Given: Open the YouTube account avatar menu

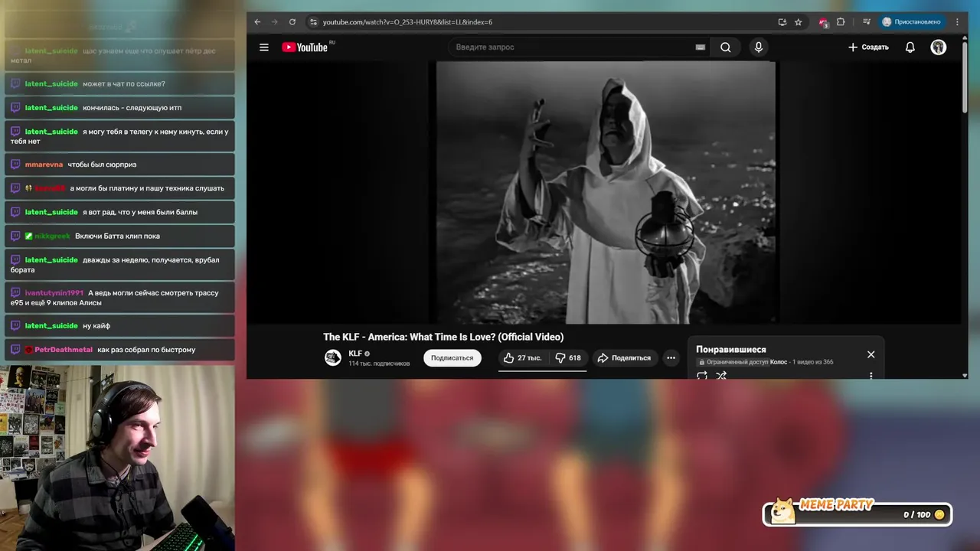Looking at the screenshot, I should point(939,47).
